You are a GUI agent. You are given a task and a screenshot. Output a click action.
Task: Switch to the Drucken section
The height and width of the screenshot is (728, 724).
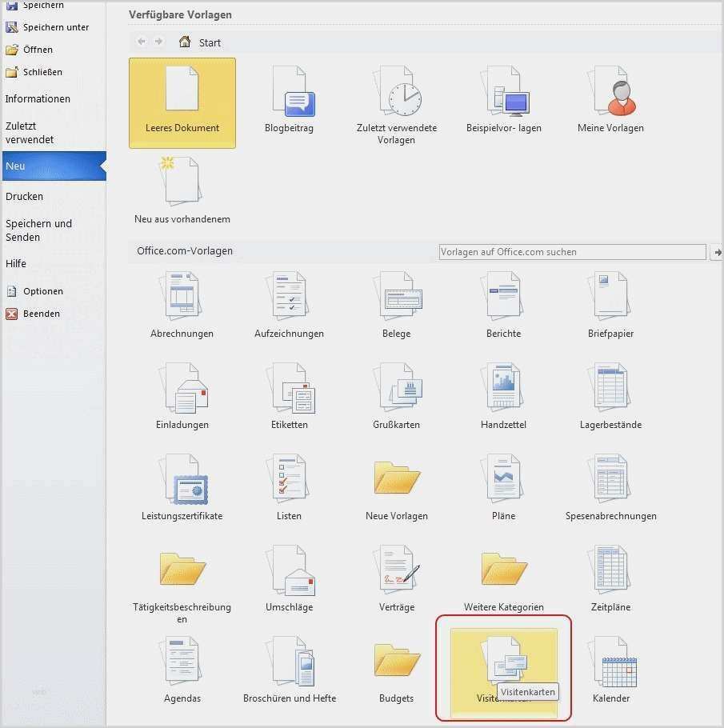click(x=25, y=196)
